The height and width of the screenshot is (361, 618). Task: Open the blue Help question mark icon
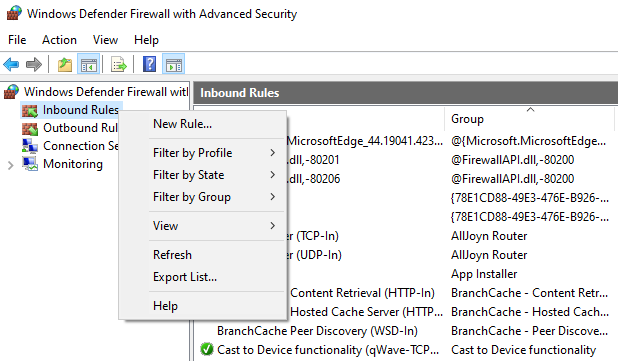click(x=149, y=64)
